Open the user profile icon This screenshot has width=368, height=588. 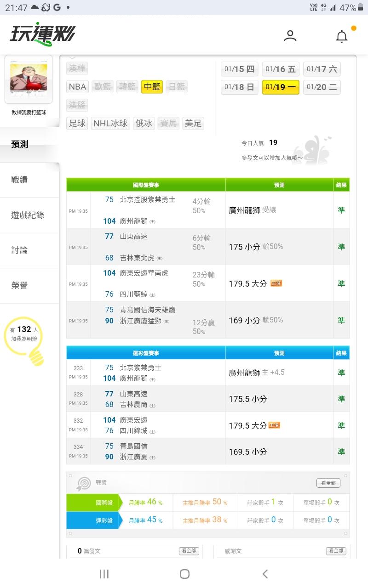[290, 36]
